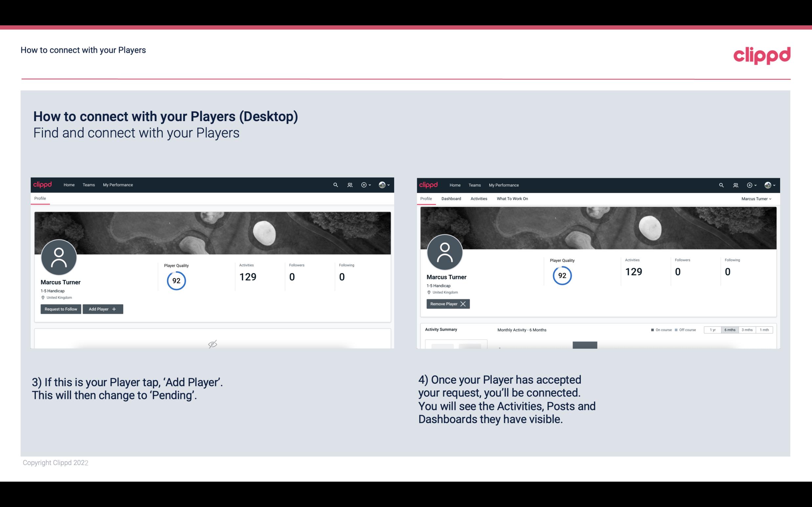812x507 pixels.
Task: Click the search icon in left navbar
Action: pyautogui.click(x=334, y=184)
